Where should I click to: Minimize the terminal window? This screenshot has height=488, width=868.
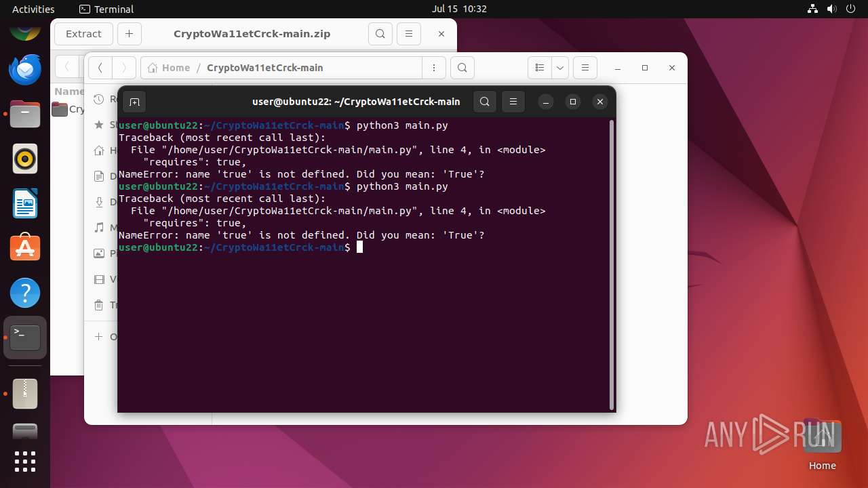pyautogui.click(x=547, y=102)
